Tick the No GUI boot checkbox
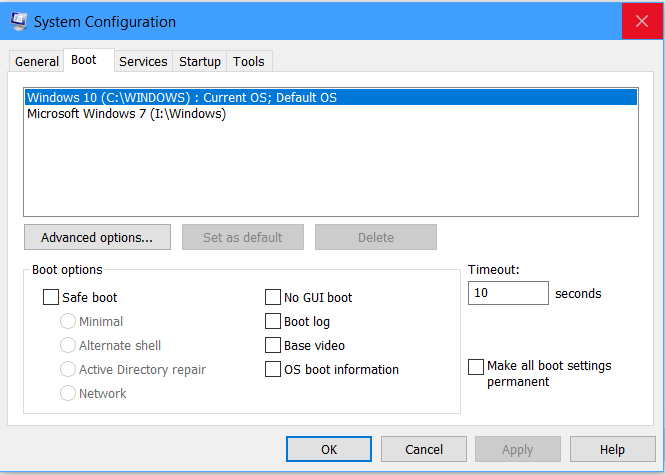Viewport: 665px width, 475px height. [273, 297]
